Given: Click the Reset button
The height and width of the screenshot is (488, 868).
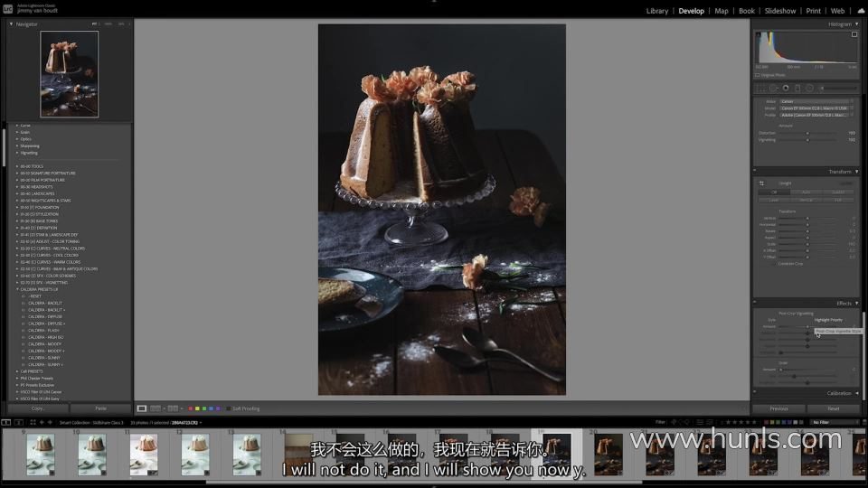Looking at the screenshot, I should (x=833, y=408).
